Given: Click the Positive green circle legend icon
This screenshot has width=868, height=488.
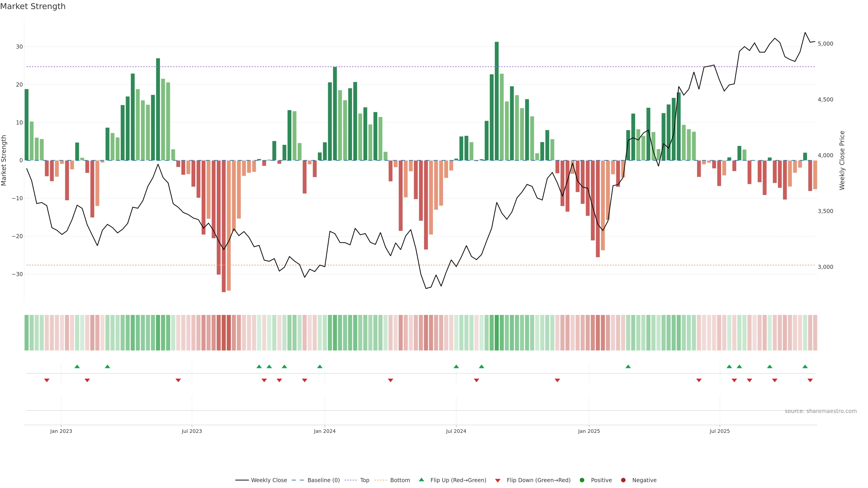Looking at the screenshot, I should (x=582, y=480).
